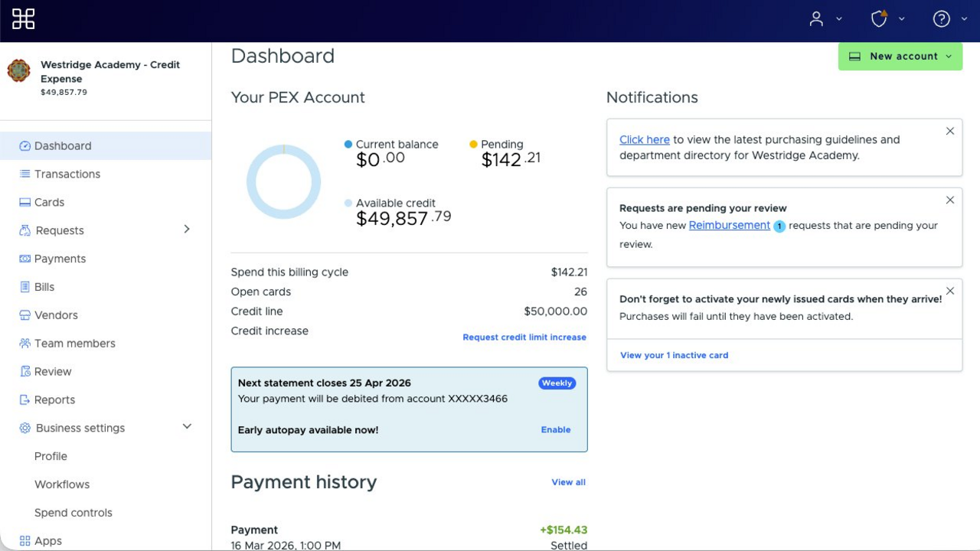Enable early autopay

click(x=556, y=430)
